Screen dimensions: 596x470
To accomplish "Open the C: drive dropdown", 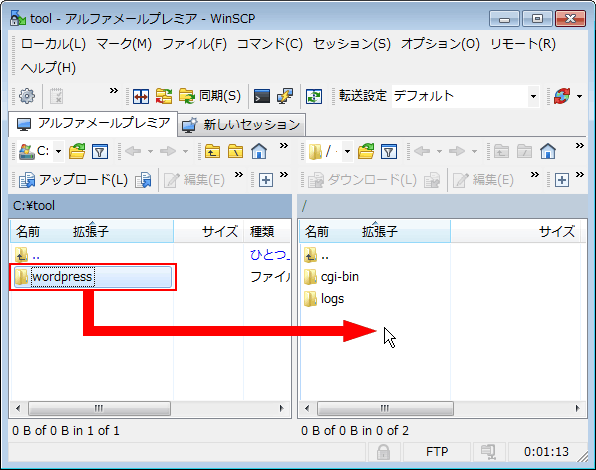I will tap(58, 151).
